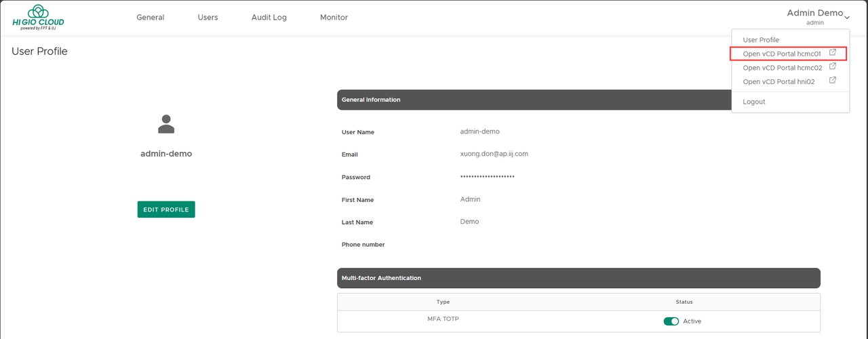868x339 pixels.
Task: Click the Admin Demo account name
Action: click(814, 13)
